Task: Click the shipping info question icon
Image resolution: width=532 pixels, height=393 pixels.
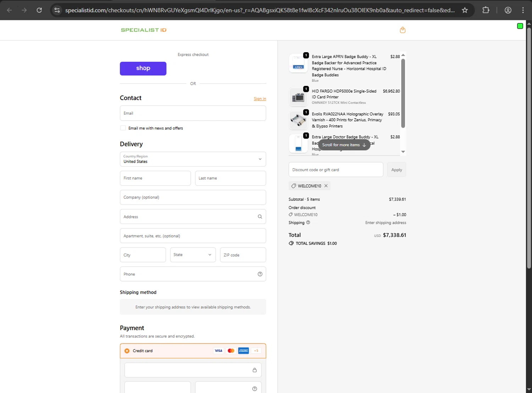Action: click(308, 223)
